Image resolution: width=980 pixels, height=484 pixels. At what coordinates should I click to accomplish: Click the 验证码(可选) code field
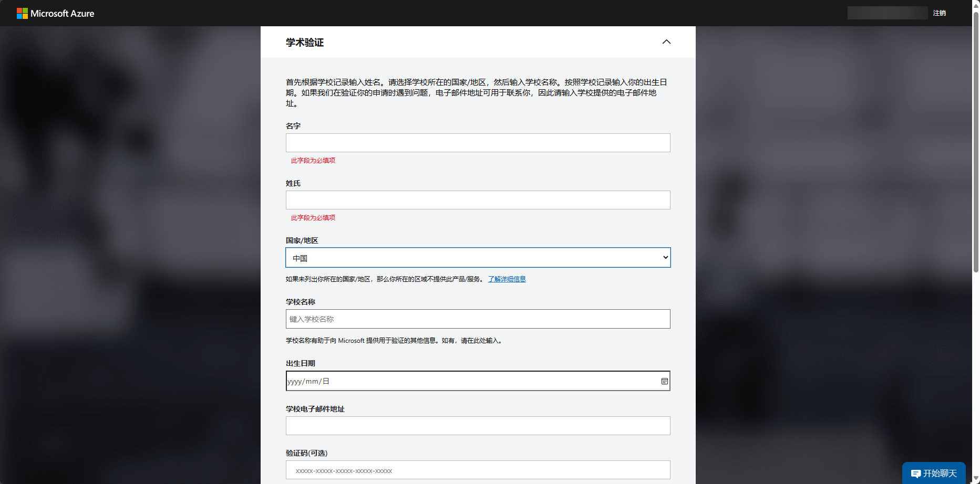click(478, 470)
